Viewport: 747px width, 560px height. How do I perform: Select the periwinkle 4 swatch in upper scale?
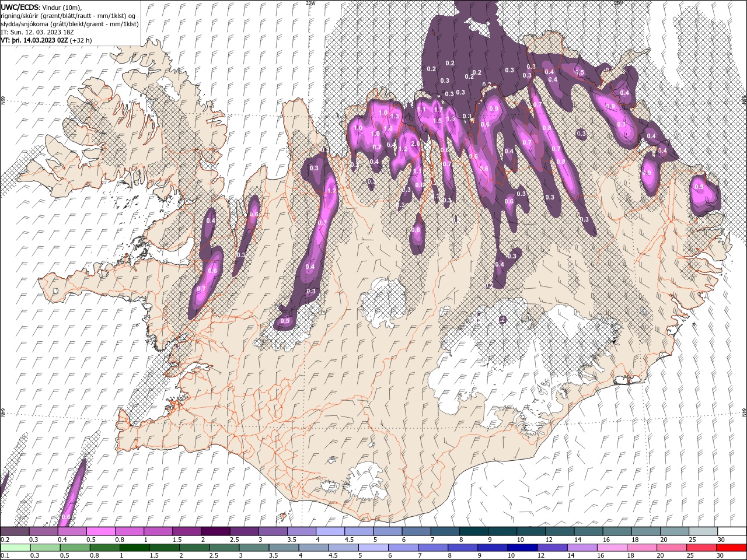[x=330, y=531]
